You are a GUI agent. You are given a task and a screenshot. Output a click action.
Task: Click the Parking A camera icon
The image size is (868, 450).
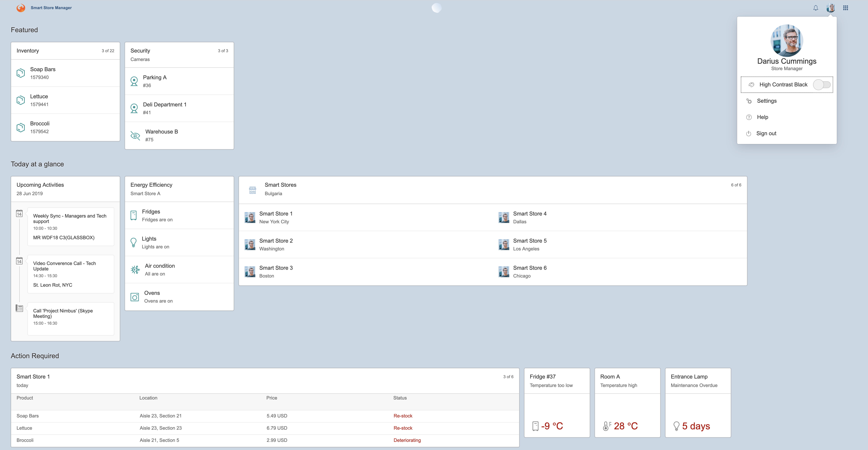click(x=134, y=81)
